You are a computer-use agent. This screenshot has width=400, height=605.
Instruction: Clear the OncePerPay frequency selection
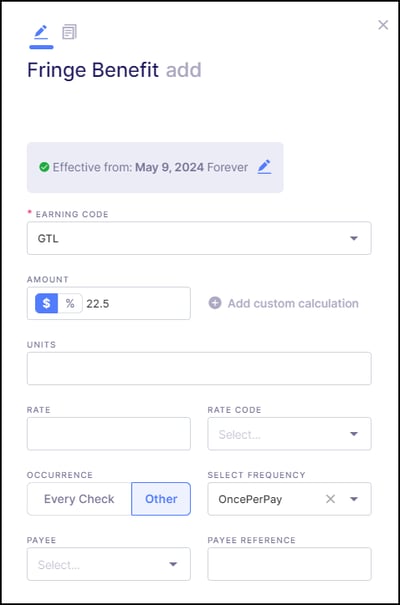330,499
